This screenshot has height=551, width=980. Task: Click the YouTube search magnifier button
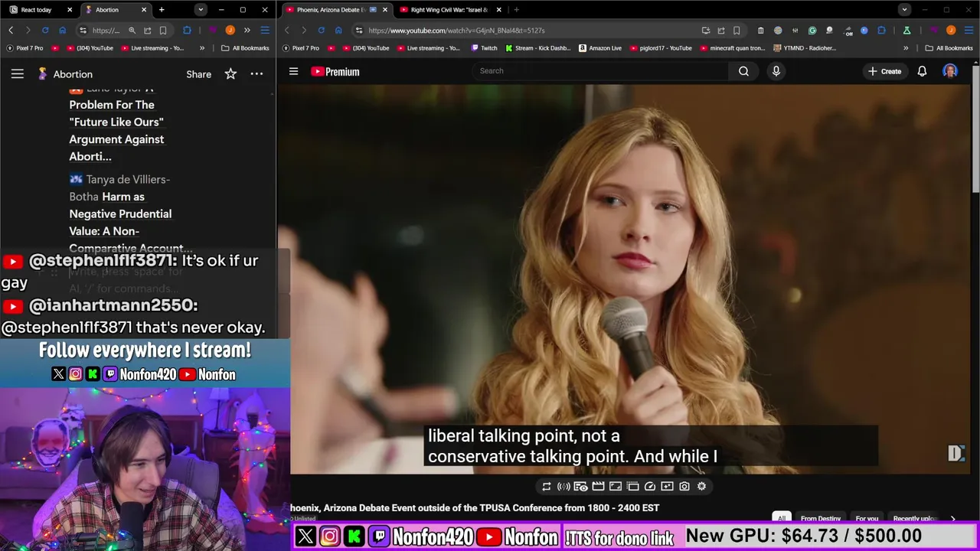coord(743,71)
